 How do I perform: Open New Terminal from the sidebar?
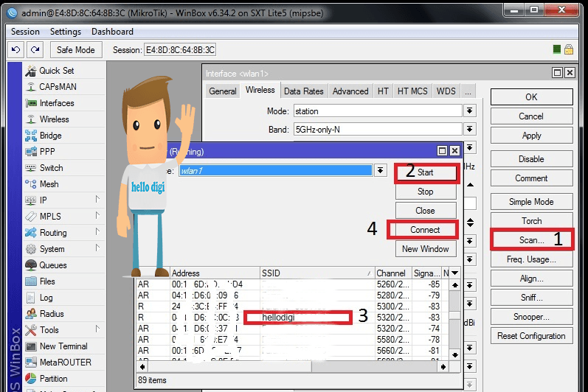pyautogui.click(x=64, y=346)
